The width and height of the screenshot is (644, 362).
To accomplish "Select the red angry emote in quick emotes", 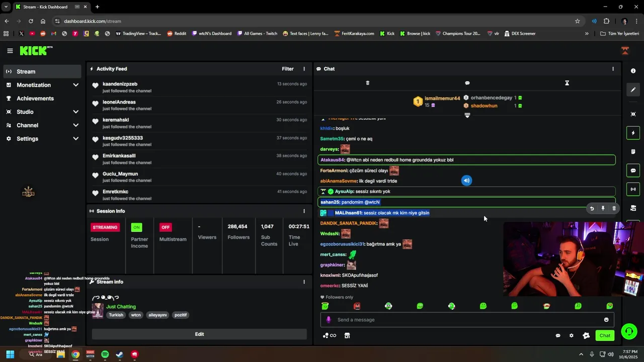I will (357, 306).
